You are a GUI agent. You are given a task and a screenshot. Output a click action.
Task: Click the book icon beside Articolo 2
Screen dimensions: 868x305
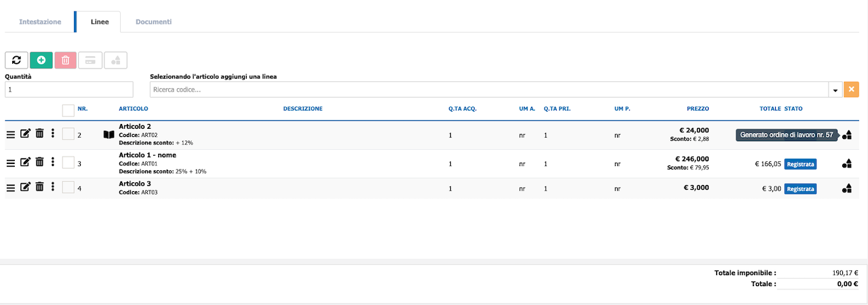coord(109,135)
